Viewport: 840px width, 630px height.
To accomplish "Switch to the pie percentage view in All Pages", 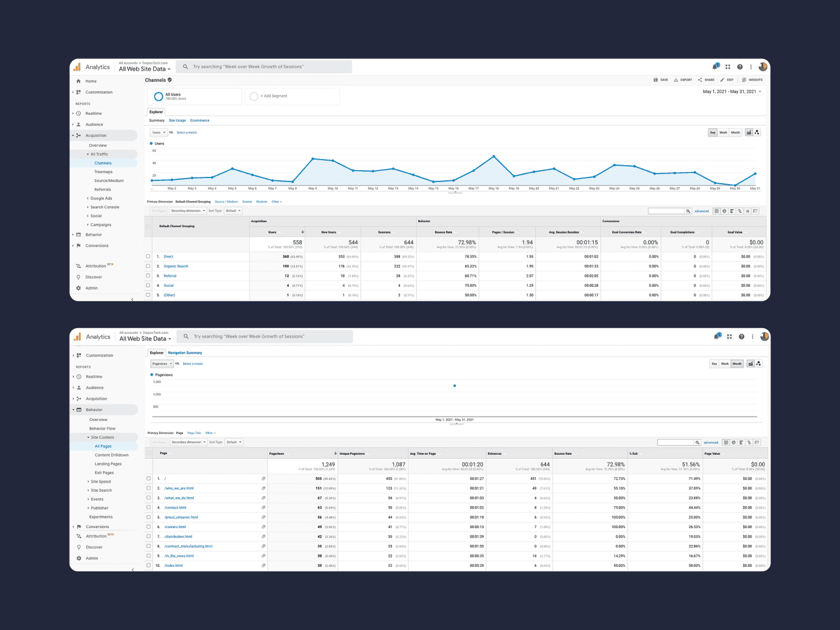I will [x=734, y=442].
